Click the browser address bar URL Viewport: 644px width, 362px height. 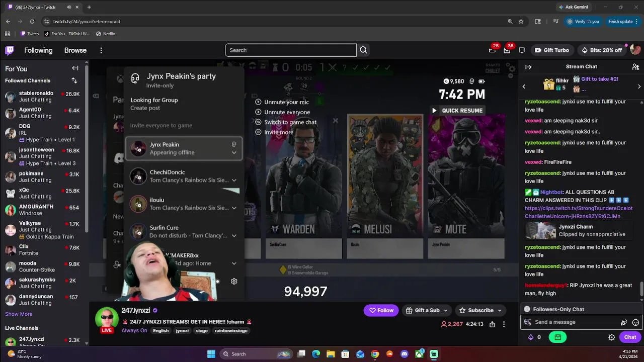[x=87, y=22]
